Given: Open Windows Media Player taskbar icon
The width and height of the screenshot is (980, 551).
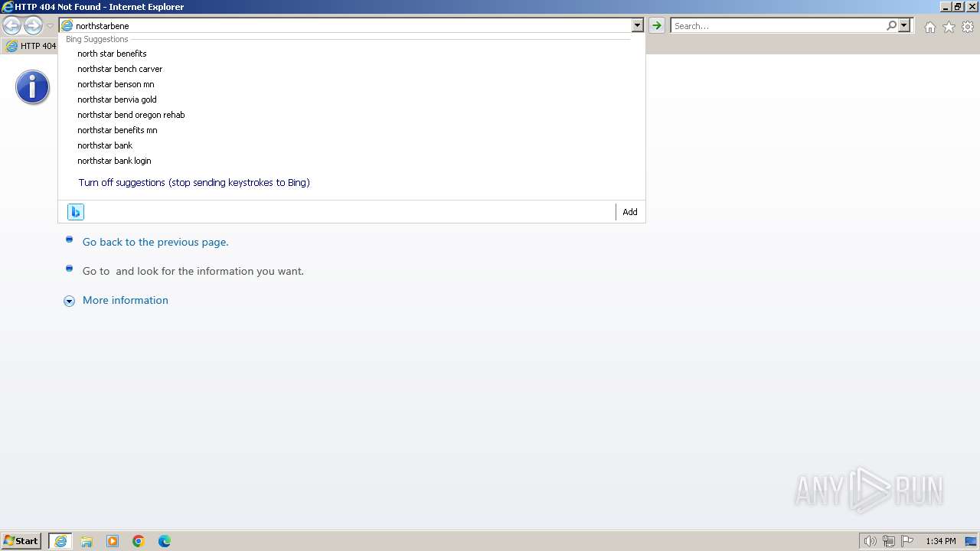Looking at the screenshot, I should [x=113, y=541].
